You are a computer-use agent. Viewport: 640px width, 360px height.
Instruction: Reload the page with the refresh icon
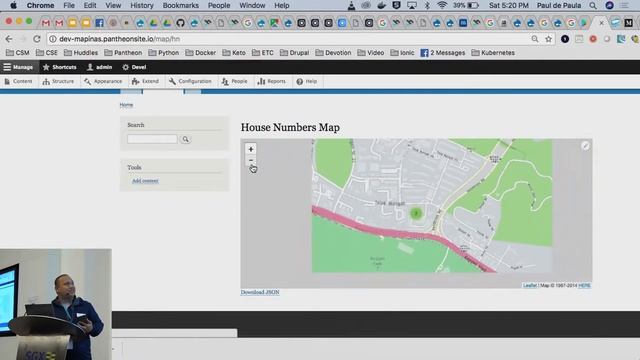click(37, 39)
